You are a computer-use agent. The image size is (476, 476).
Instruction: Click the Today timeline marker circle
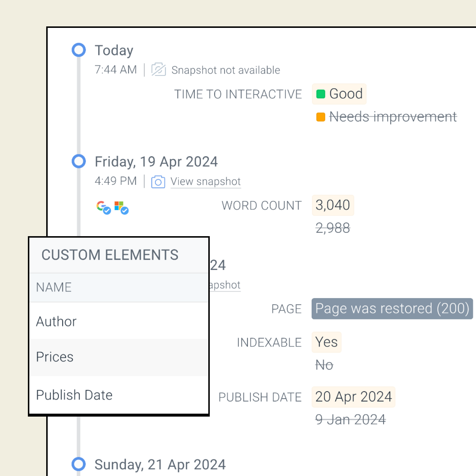(78, 50)
